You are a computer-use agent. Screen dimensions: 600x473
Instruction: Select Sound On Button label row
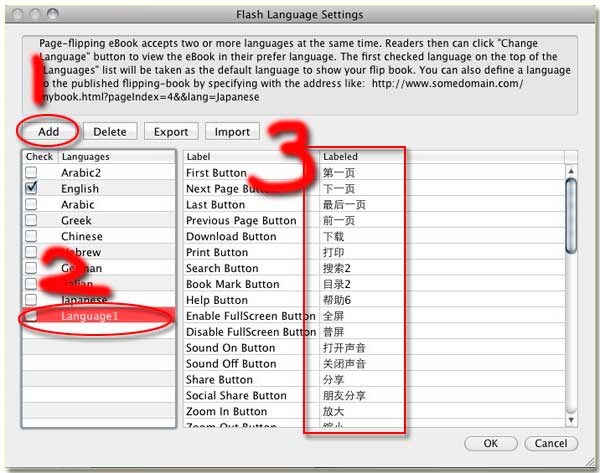point(374,347)
